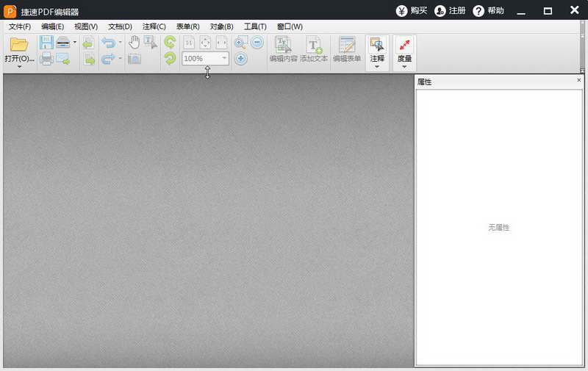Expand the arrow under 打开(O)...
Viewport: 588px width, 371px height.
[x=19, y=67]
